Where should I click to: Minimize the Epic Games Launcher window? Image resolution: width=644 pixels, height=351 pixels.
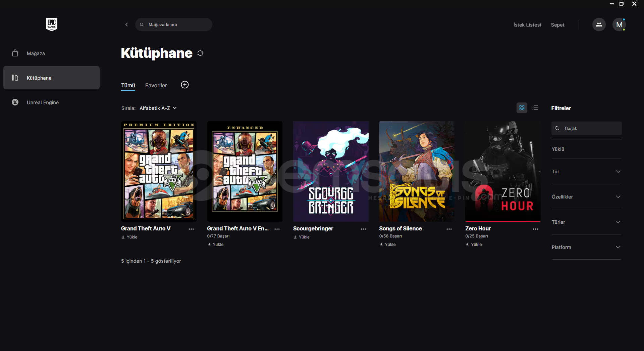(x=612, y=4)
